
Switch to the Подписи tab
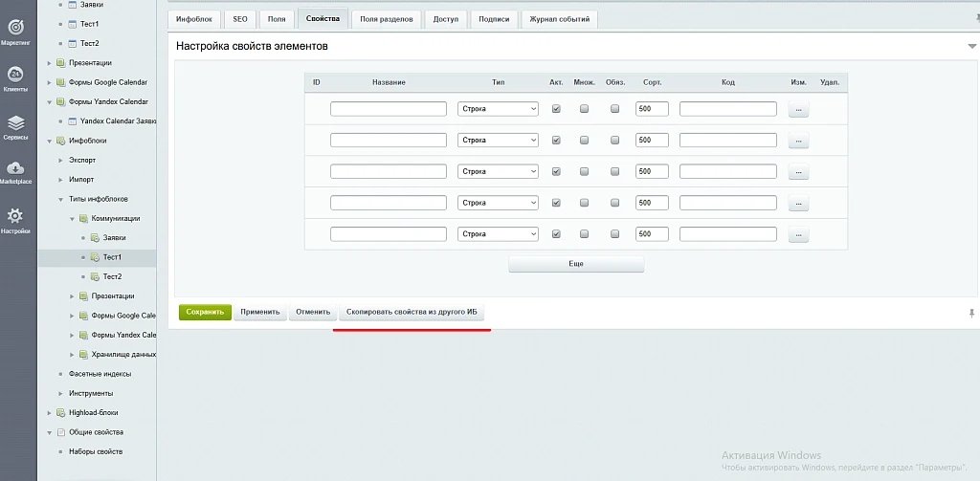[x=494, y=19]
